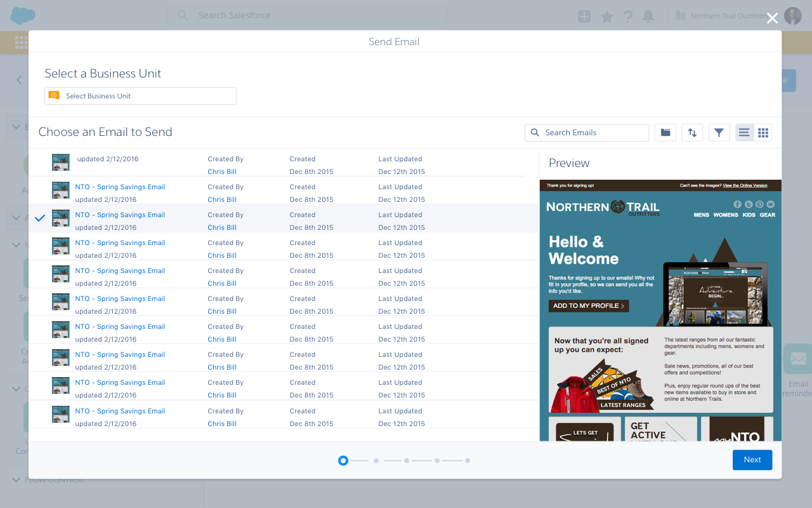Viewport: 812px width, 508px height.
Task: Click the Search Salesforce field in background
Action: [307, 15]
